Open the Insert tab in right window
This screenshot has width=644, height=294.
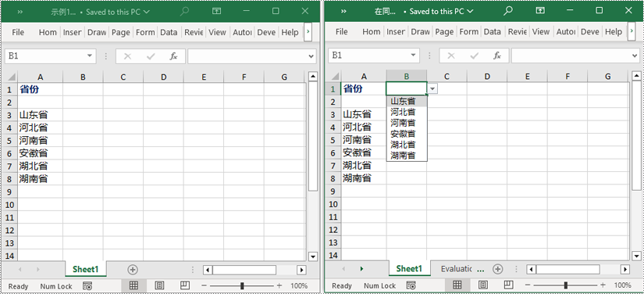(396, 31)
